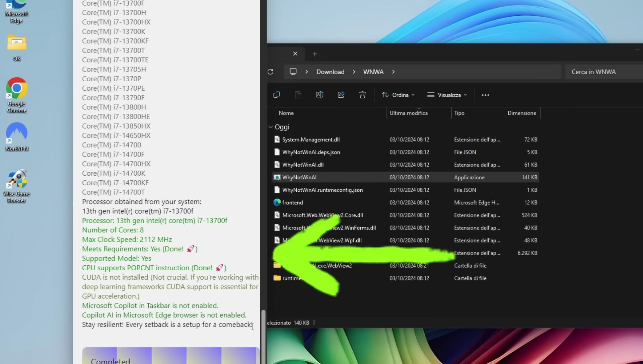
Task: Collapse the Oggi group
Action: [271, 127]
